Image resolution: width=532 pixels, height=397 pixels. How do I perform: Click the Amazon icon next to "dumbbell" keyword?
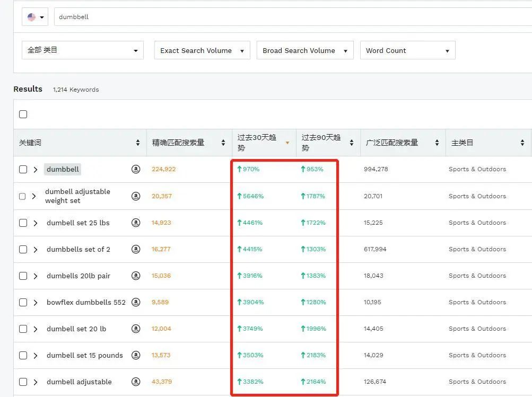136,169
